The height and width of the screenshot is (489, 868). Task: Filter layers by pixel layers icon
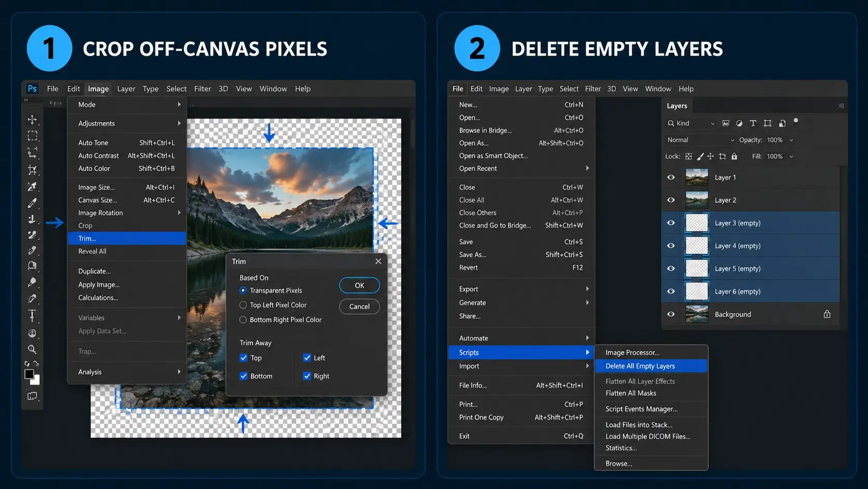[x=726, y=123]
